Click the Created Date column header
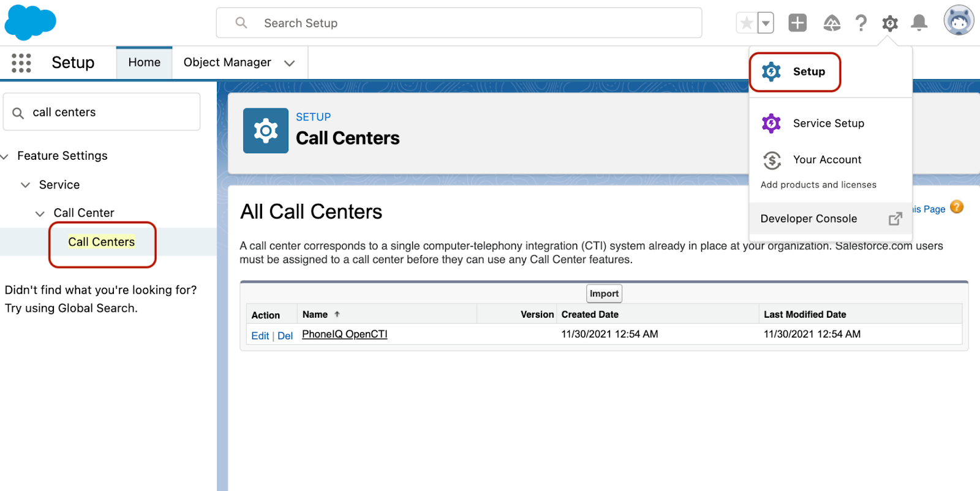The height and width of the screenshot is (491, 980). point(590,315)
